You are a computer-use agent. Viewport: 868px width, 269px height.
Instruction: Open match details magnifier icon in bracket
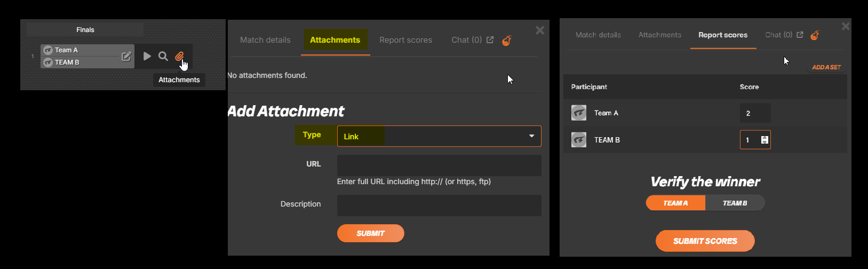coord(163,56)
